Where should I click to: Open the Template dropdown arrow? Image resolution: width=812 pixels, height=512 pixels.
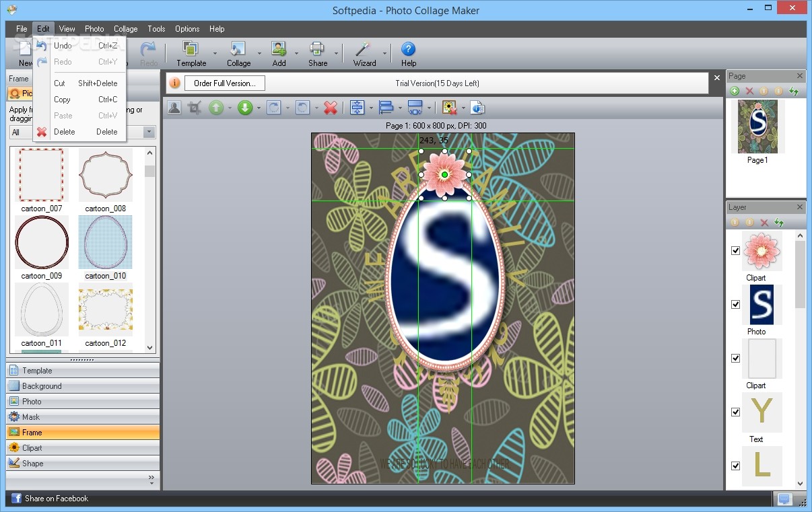(x=215, y=53)
